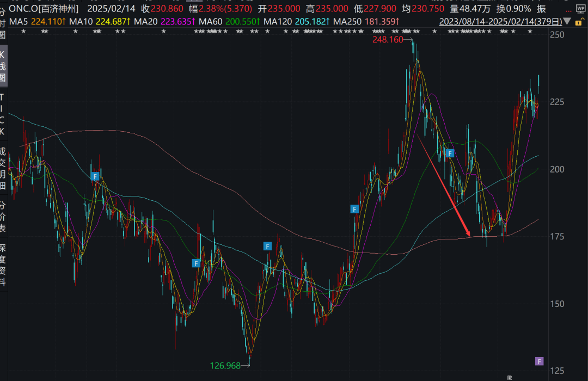Click the ONC.O[百济神州] stock name
The image size is (588, 381).
pyautogui.click(x=44, y=9)
